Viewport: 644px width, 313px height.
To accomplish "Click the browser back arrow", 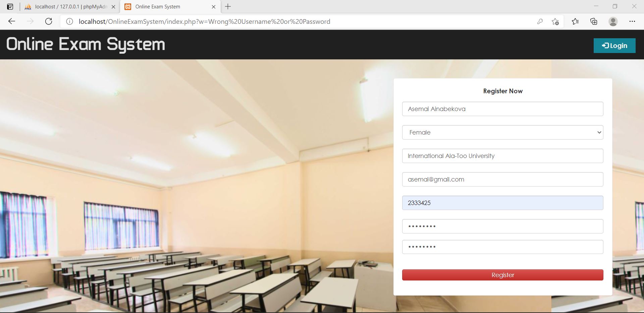I will (12, 21).
